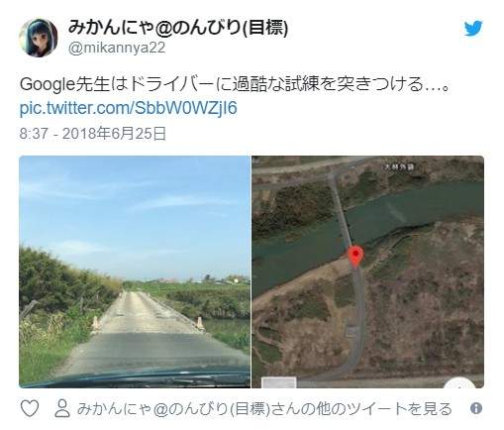Viewport: 504px width, 430px height.
Task: Click the red map pin marker
Action: [x=355, y=256]
